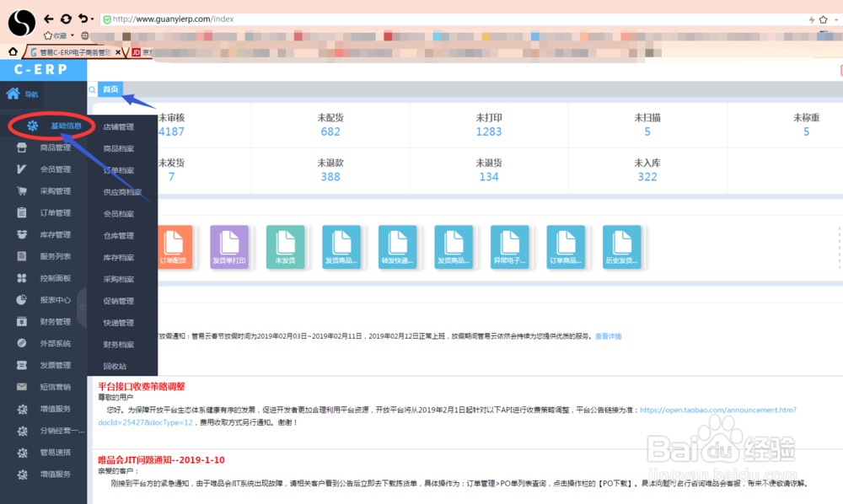Open 财务管理 yen icon
This screenshot has height=504, width=843.
(x=22, y=321)
